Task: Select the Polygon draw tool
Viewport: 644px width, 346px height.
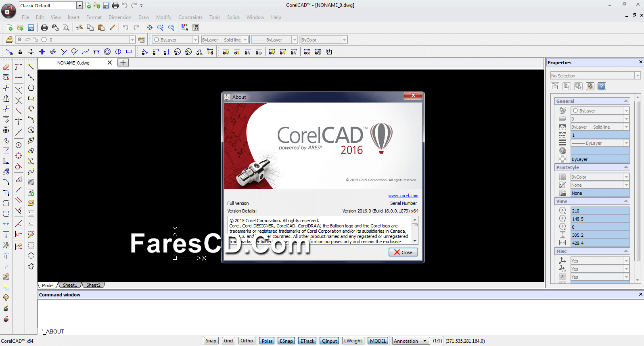Action: [31, 88]
